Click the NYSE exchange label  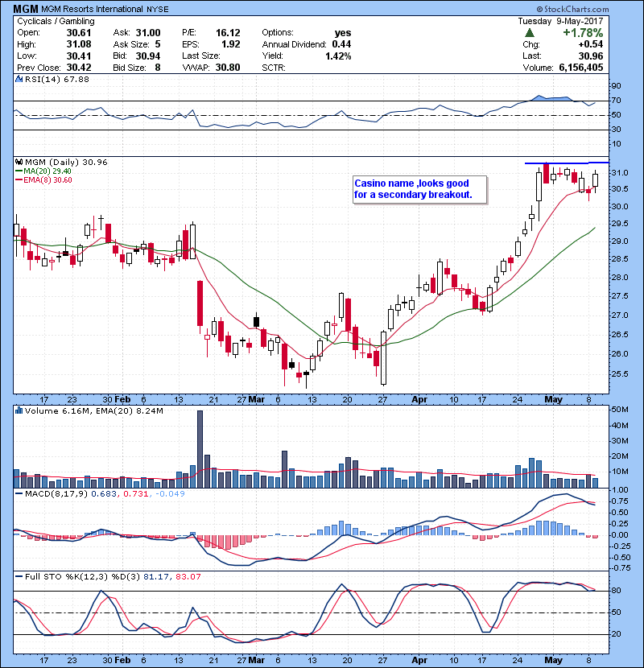point(157,9)
